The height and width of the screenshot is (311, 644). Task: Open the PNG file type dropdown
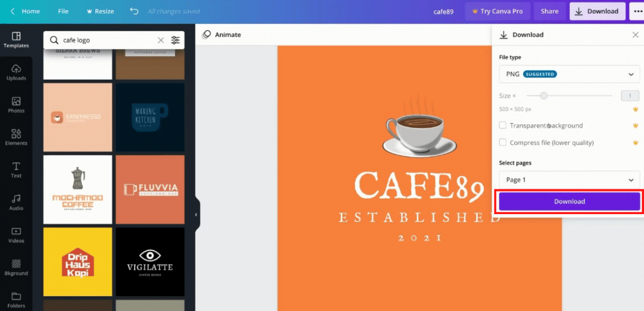tap(569, 74)
